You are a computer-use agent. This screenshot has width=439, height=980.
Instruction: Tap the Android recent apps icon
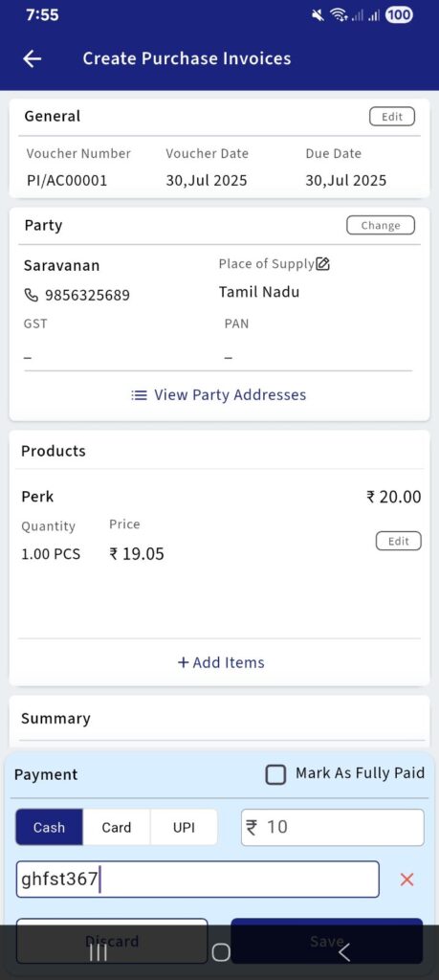(97, 952)
